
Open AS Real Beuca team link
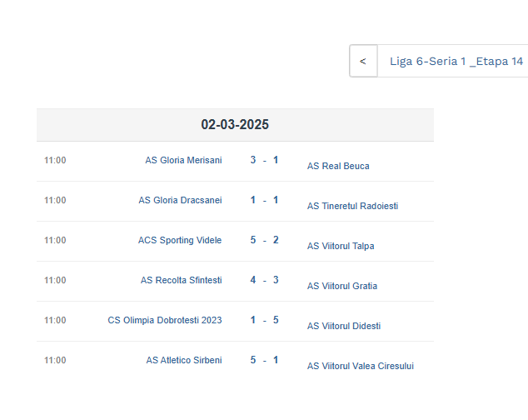[338, 166]
